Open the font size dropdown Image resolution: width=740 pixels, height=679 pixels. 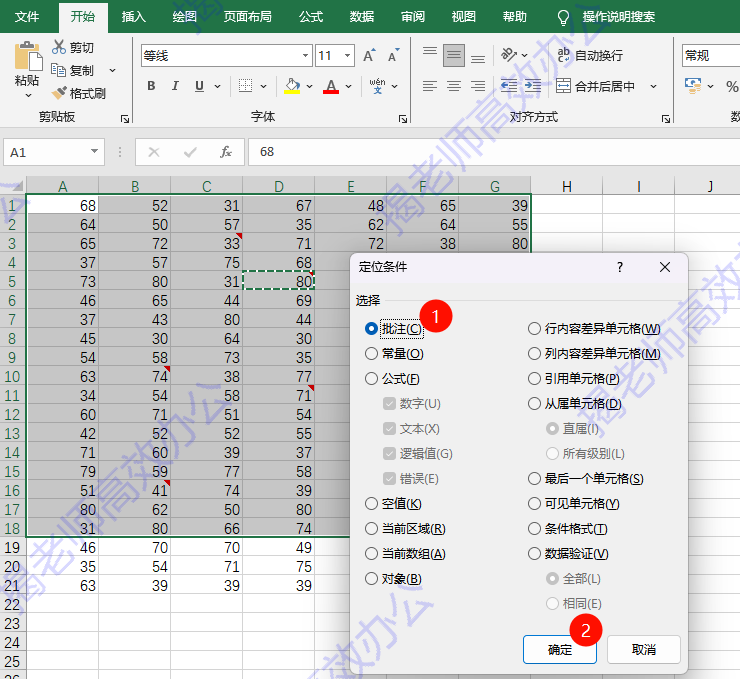coord(347,56)
